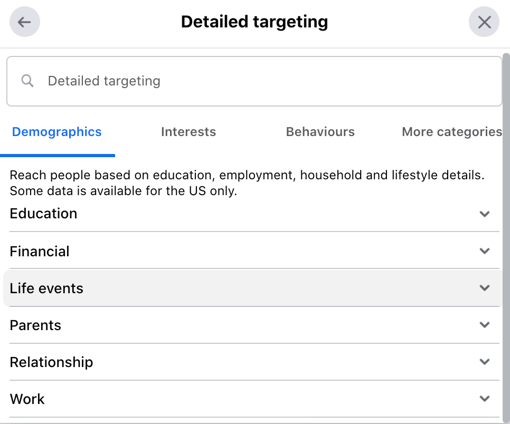
Task: Expand the Relationship chevron arrow
Action: click(485, 362)
